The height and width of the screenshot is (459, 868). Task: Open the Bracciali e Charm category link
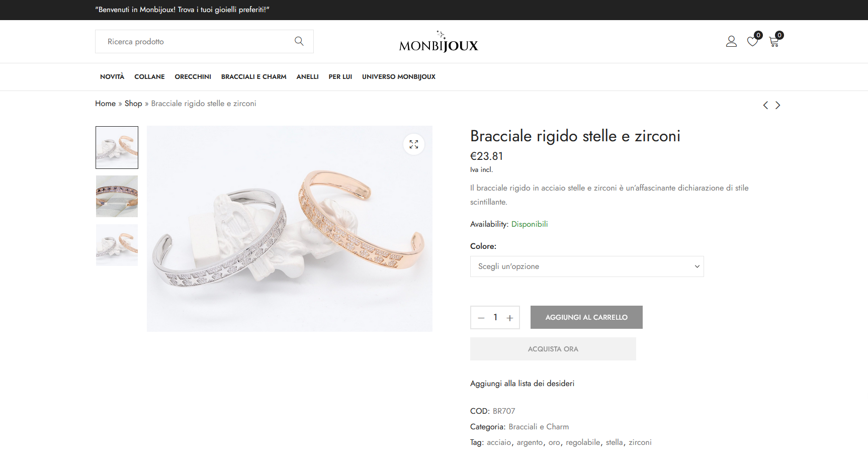coord(539,427)
